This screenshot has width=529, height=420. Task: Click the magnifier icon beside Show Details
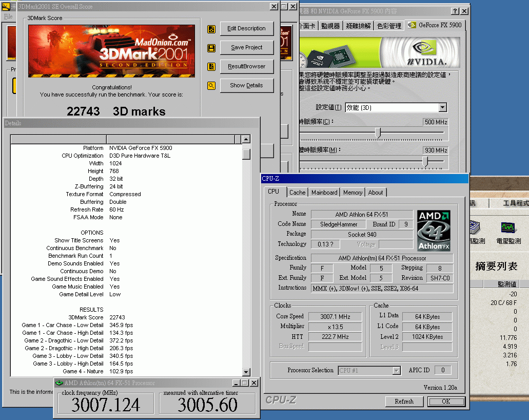(211, 86)
